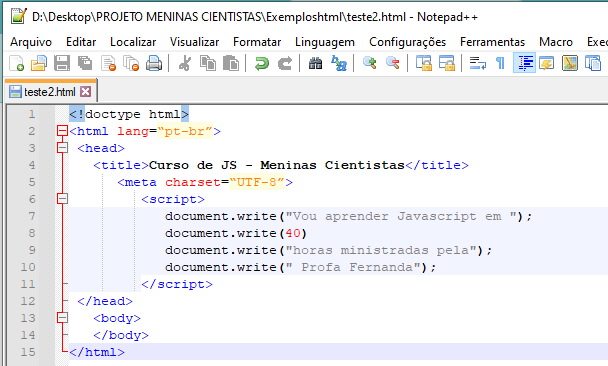
Task: Open the Visualizar menu
Action: 194,41
